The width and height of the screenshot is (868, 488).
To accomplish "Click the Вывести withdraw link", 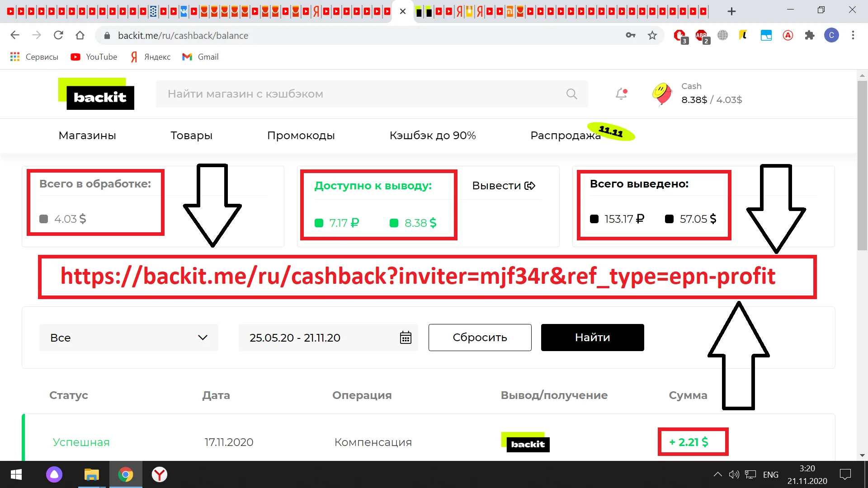I will [503, 186].
